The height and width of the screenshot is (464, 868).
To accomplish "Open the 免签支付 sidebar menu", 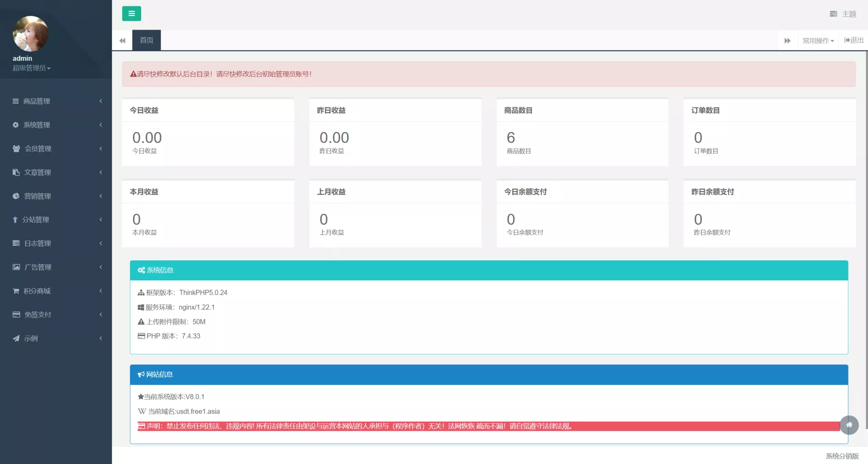I will coord(38,315).
